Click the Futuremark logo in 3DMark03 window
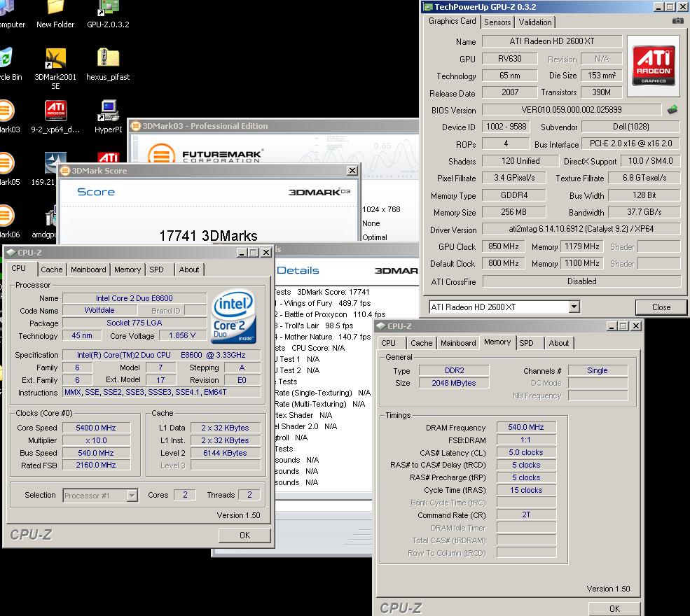Screen dimensions: 690x616 pos(205,155)
